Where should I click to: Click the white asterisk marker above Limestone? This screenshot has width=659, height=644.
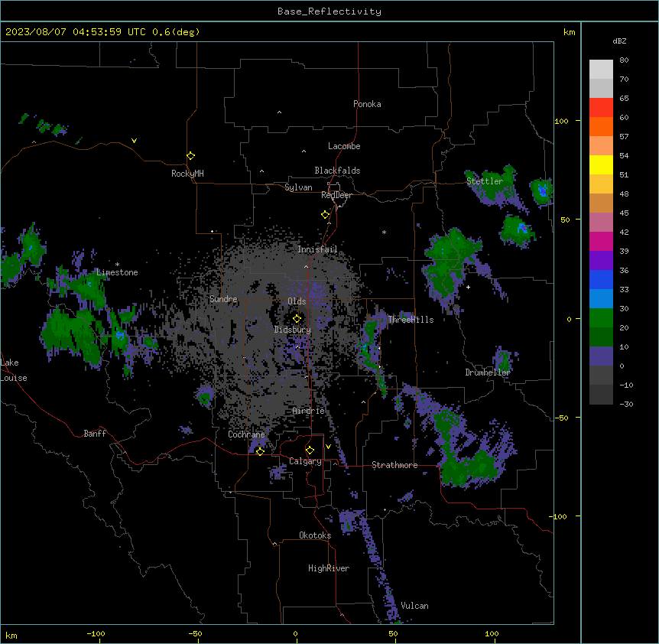(x=117, y=265)
